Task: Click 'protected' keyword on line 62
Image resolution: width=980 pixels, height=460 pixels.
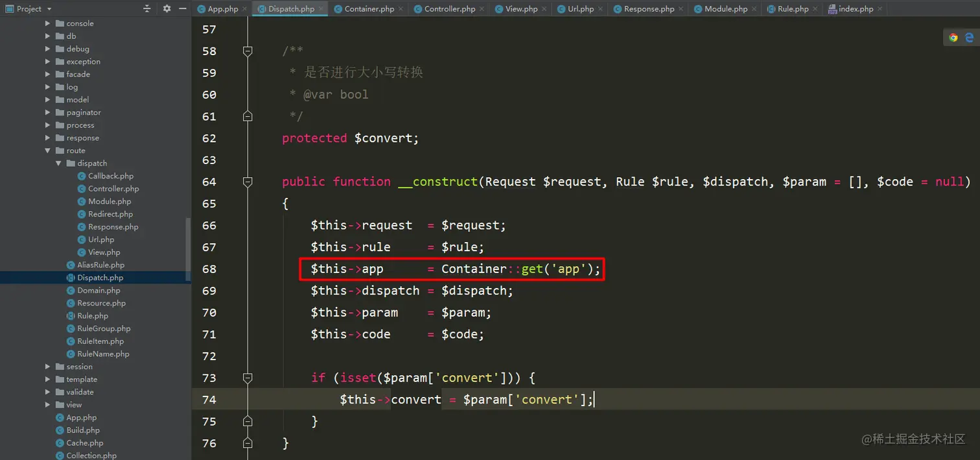Action: coord(314,138)
